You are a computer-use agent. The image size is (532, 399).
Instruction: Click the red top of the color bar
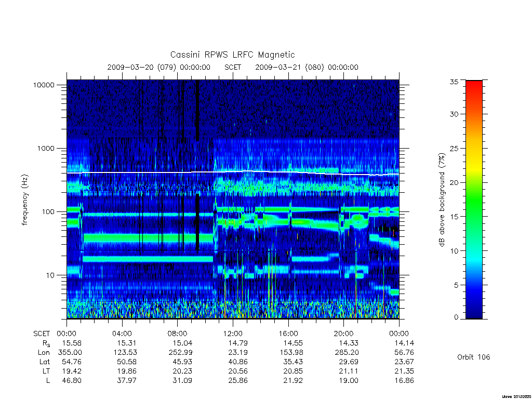474,85
